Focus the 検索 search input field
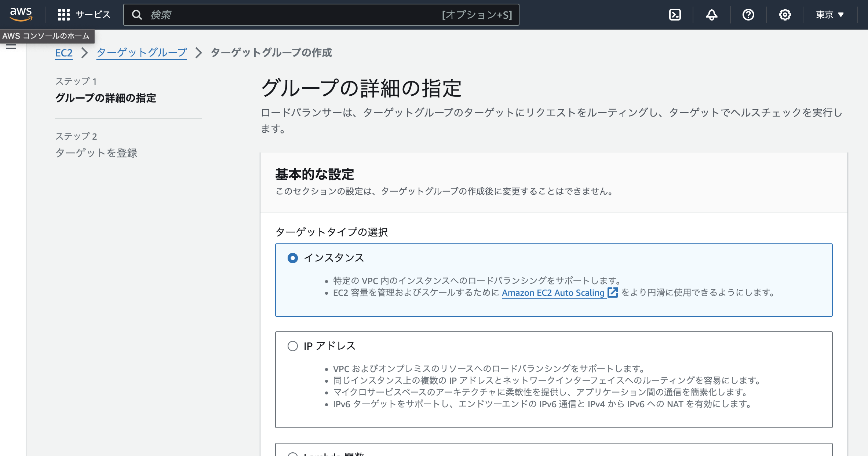868x456 pixels. point(321,15)
